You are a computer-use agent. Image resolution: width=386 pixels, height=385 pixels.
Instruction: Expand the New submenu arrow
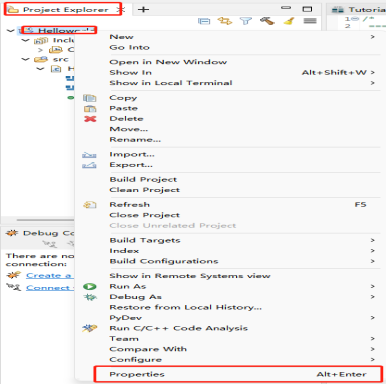(x=373, y=37)
